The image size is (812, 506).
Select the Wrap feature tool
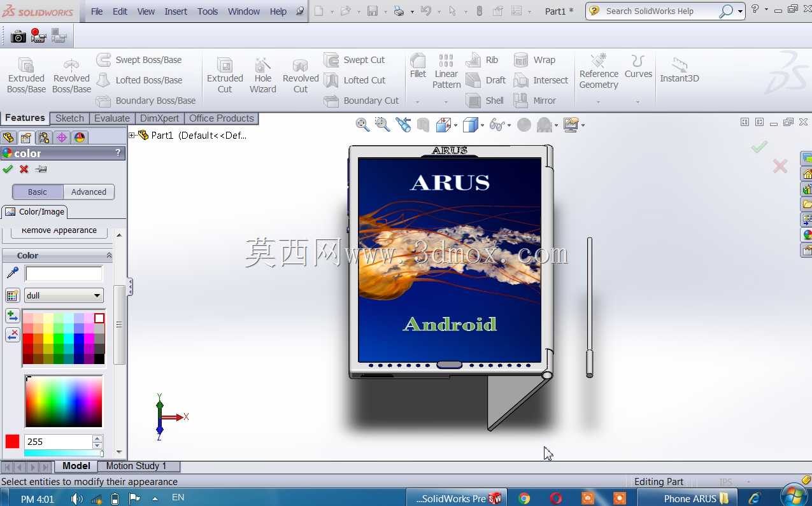(x=535, y=60)
